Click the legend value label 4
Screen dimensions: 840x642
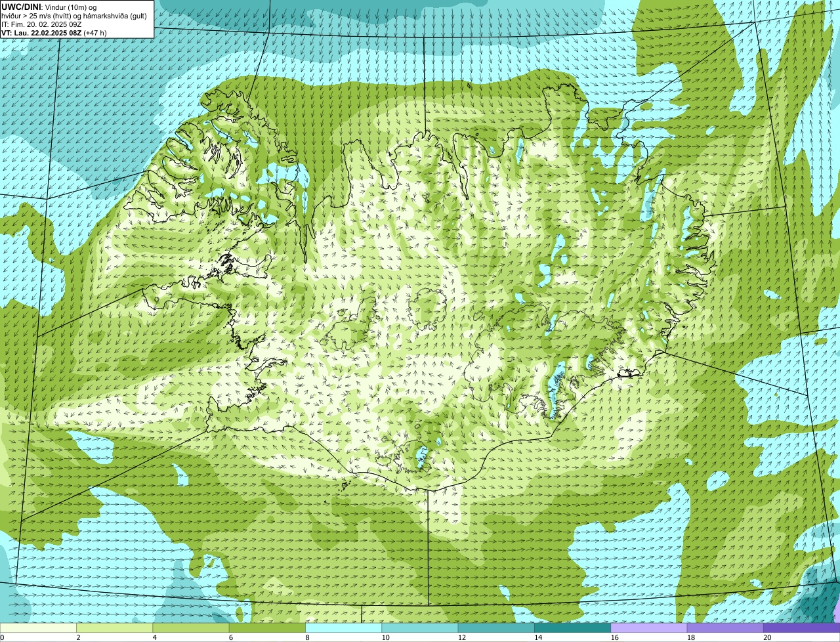pyautogui.click(x=154, y=637)
